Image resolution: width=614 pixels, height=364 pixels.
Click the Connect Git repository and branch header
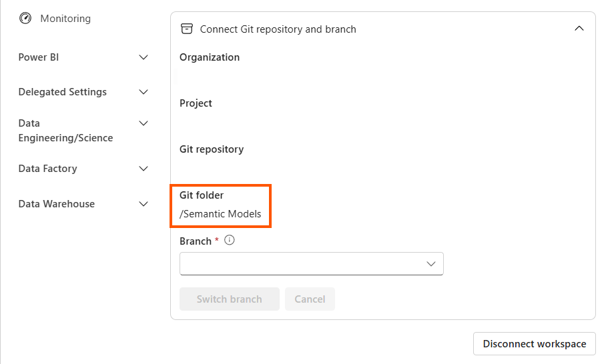coord(278,29)
